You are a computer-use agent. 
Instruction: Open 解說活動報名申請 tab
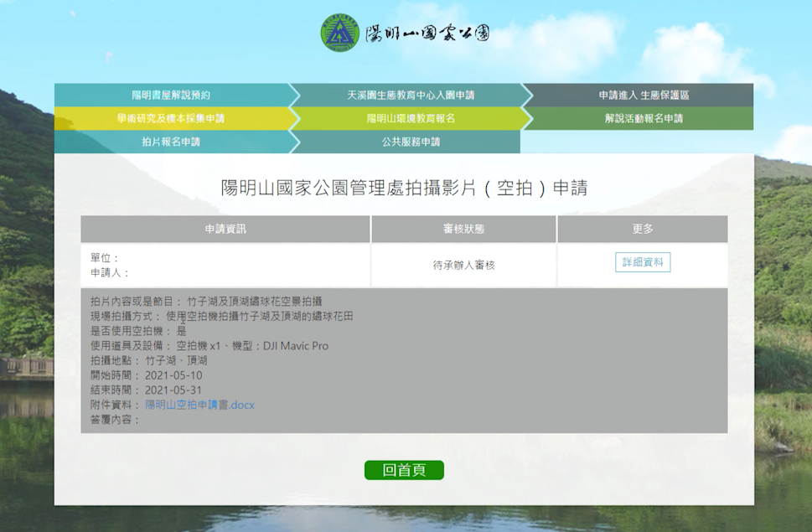pos(644,118)
